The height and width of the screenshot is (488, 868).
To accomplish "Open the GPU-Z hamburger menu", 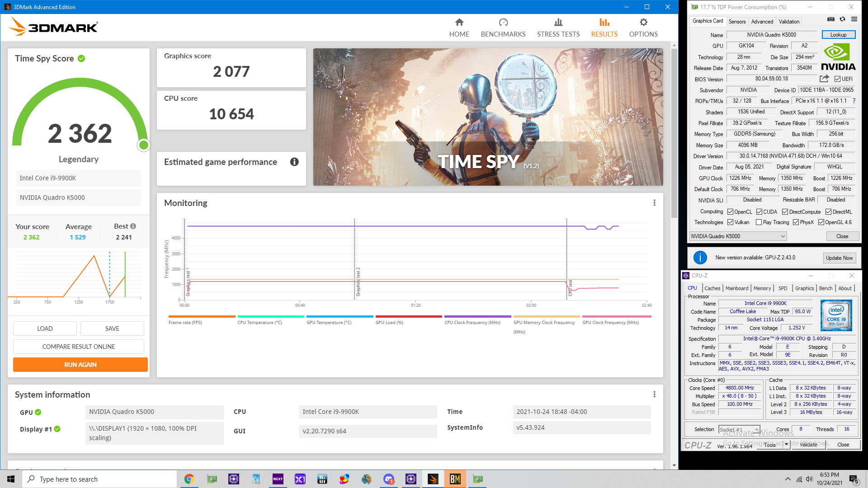I will tap(854, 19).
